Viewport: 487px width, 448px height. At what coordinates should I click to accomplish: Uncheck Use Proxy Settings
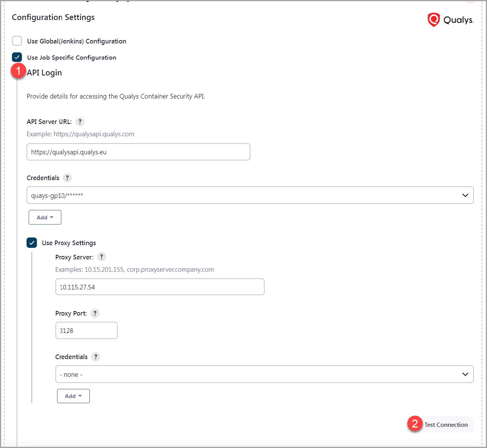[x=32, y=242]
